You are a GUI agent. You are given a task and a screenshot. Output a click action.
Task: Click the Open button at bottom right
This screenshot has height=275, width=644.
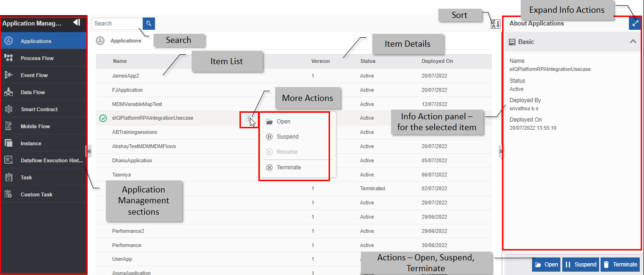pos(546,265)
